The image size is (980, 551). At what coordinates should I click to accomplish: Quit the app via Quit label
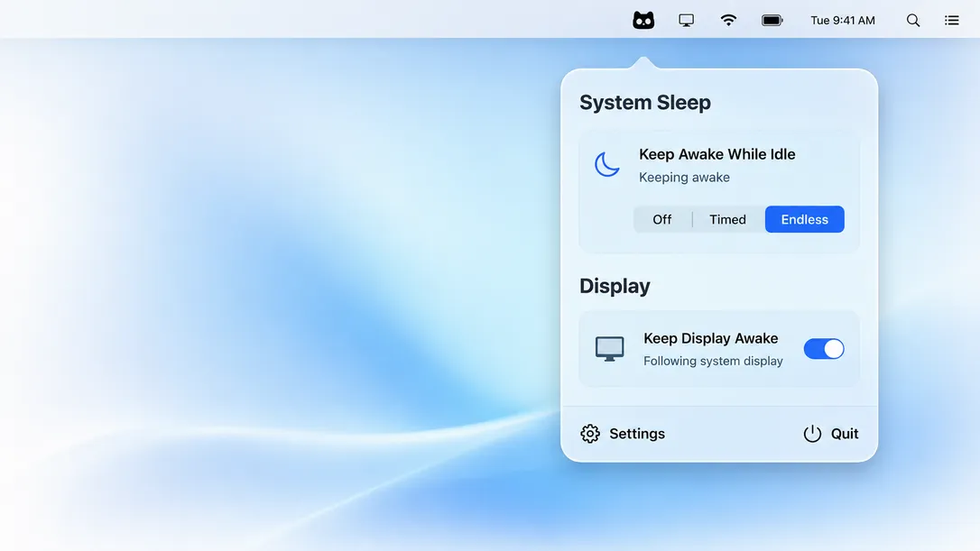coord(845,434)
